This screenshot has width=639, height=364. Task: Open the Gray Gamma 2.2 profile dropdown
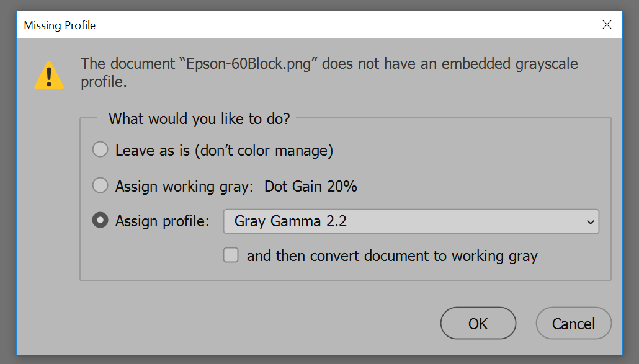(x=411, y=221)
